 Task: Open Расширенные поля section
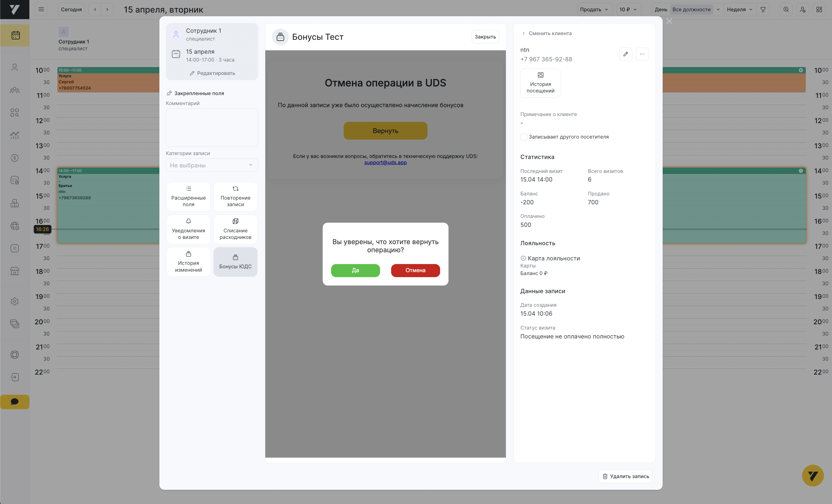tap(188, 197)
